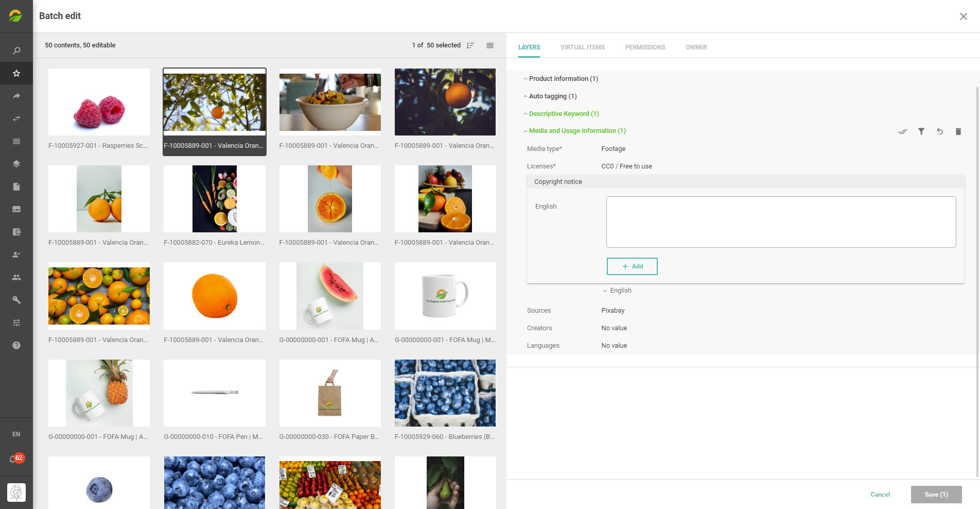Open the list lines sidebar icon
This screenshot has width=980, height=509.
coord(16,141)
